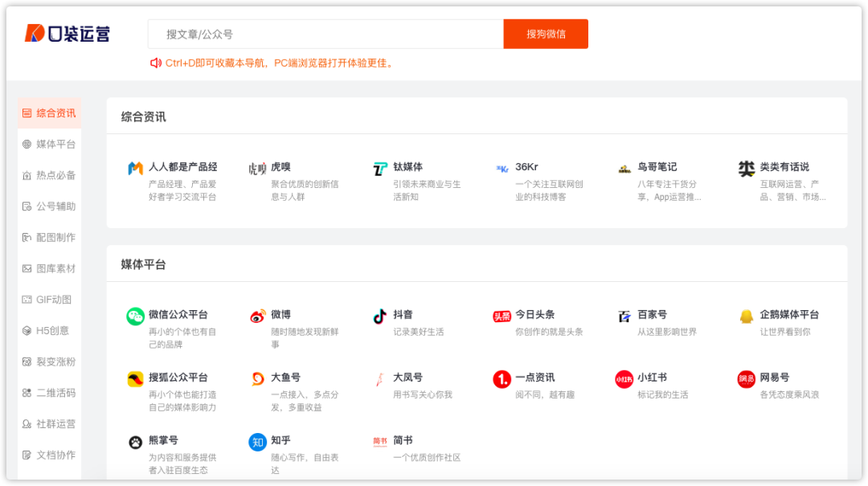Click the Ctrl+D bookmark tip text
868x486 pixels.
280,63
